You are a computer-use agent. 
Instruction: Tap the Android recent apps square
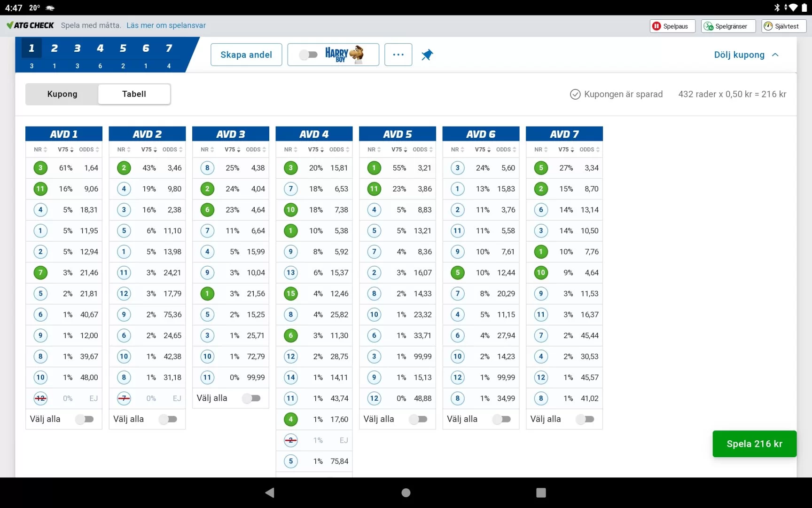tap(541, 492)
